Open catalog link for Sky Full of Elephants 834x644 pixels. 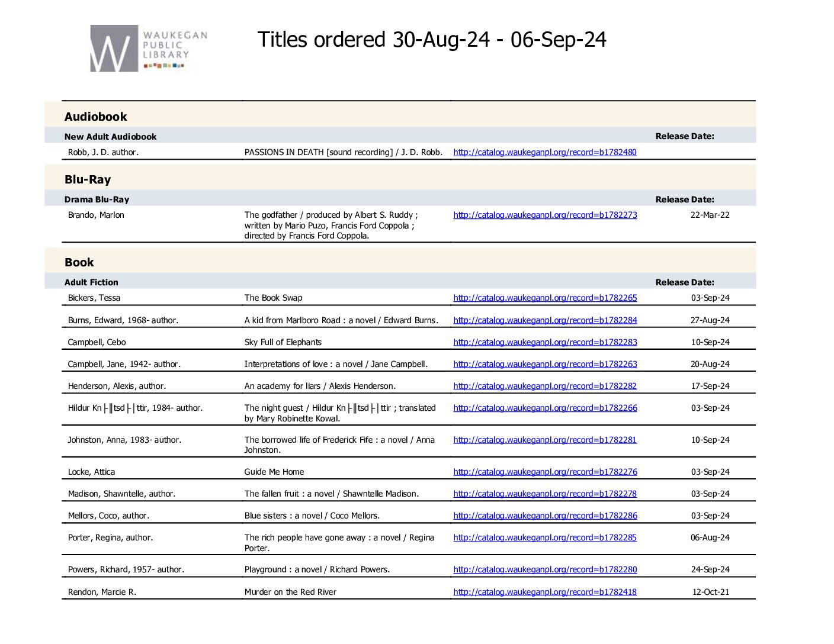[545, 342]
